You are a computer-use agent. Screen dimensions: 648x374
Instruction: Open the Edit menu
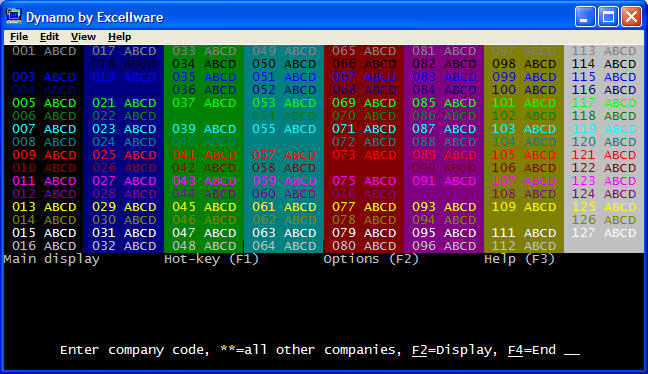coord(49,37)
